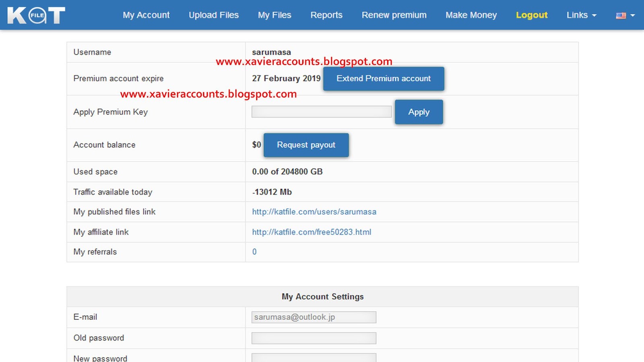
Task: Click the KatFile logo
Action: click(x=36, y=15)
